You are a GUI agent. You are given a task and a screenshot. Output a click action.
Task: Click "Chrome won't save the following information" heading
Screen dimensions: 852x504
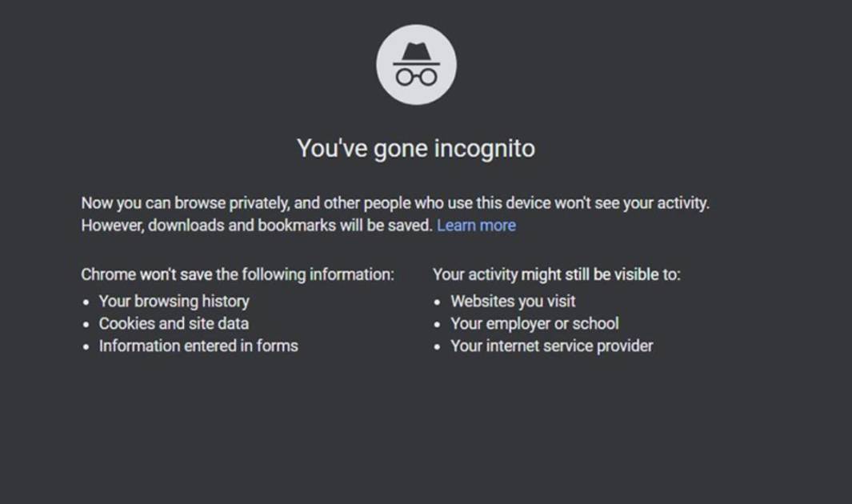point(238,274)
